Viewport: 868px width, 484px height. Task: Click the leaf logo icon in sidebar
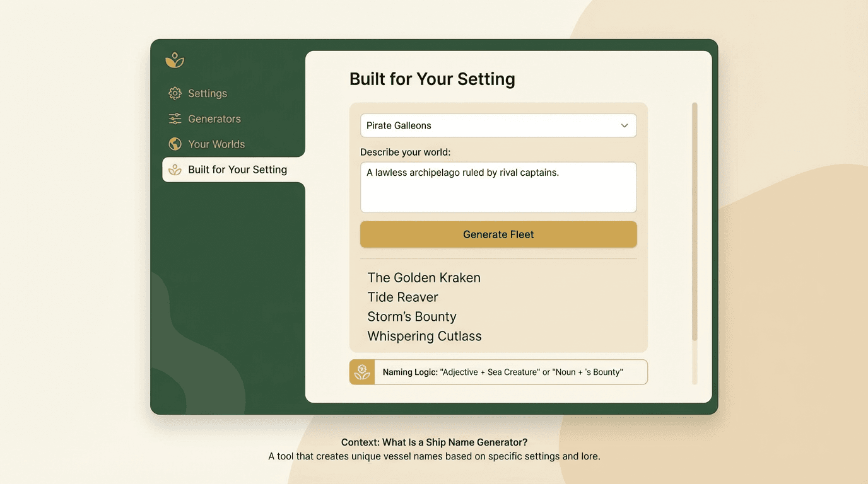click(175, 60)
